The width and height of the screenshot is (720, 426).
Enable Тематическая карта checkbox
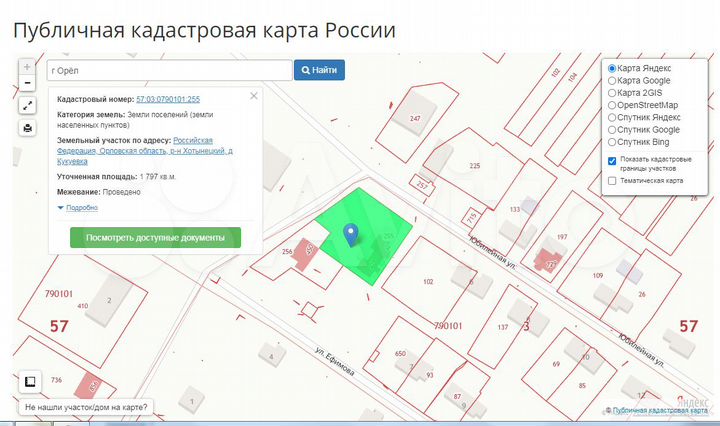612,181
